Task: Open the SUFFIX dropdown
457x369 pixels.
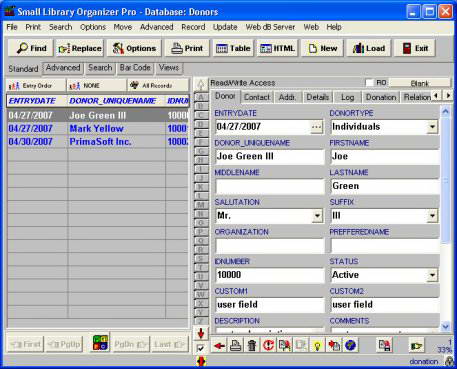Action: pyautogui.click(x=432, y=216)
